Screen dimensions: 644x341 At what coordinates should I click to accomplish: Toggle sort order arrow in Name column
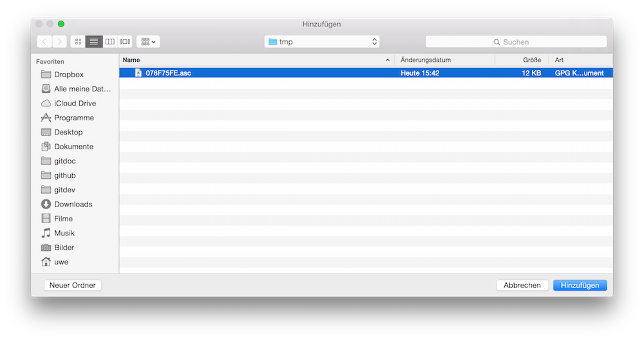387,60
